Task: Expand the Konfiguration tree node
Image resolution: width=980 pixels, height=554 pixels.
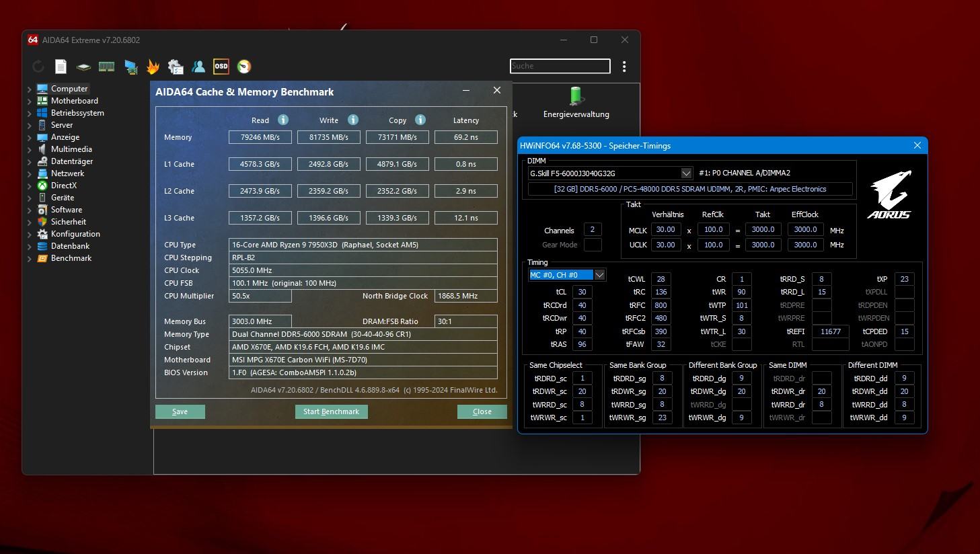Action: (x=30, y=234)
